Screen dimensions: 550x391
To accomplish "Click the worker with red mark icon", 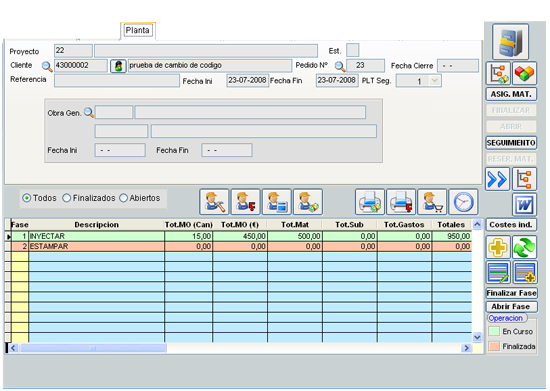I will (245, 202).
